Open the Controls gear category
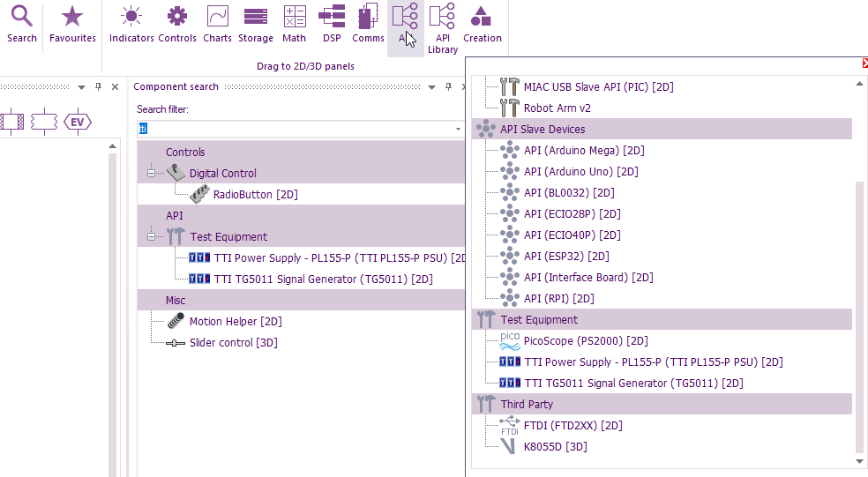 tap(177, 24)
